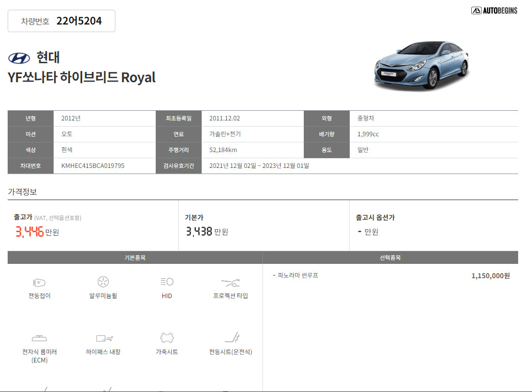This screenshot has height=392, width=532.
Task: Click the 전자식 룸미러 (ECM) icon
Action: point(39,338)
